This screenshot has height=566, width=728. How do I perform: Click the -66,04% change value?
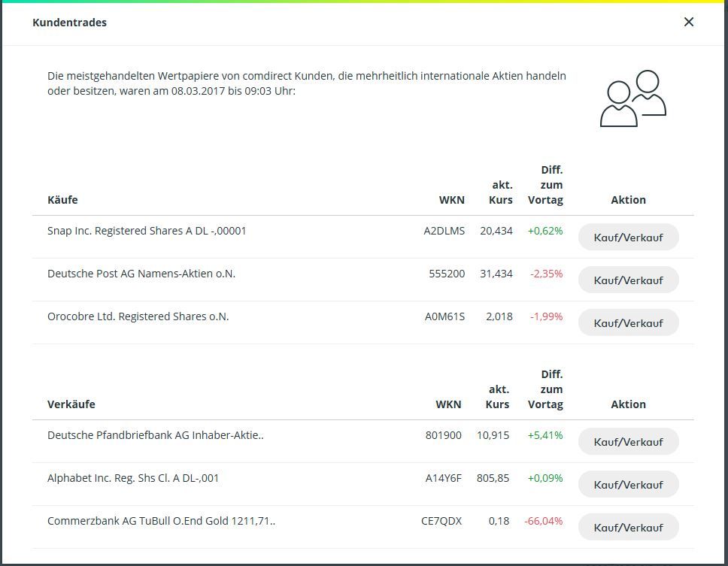[543, 521]
